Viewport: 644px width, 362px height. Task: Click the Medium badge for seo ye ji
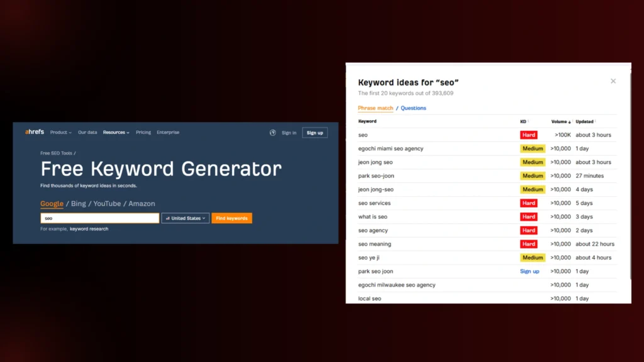pos(533,258)
